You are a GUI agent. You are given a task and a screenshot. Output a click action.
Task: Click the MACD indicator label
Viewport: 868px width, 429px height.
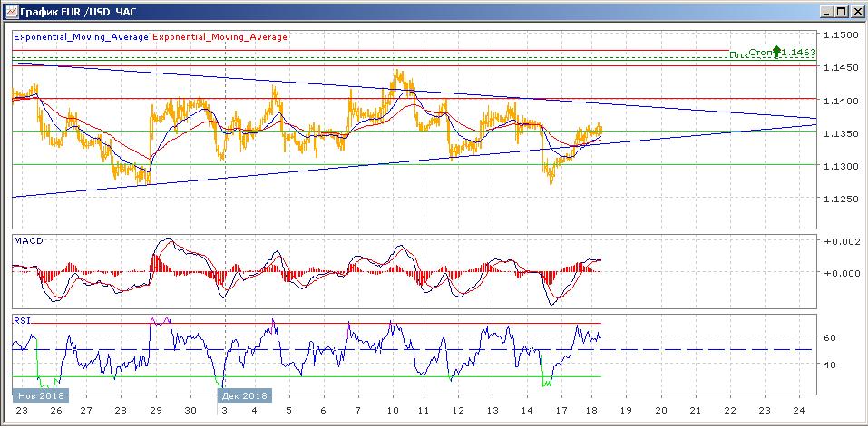pos(29,240)
